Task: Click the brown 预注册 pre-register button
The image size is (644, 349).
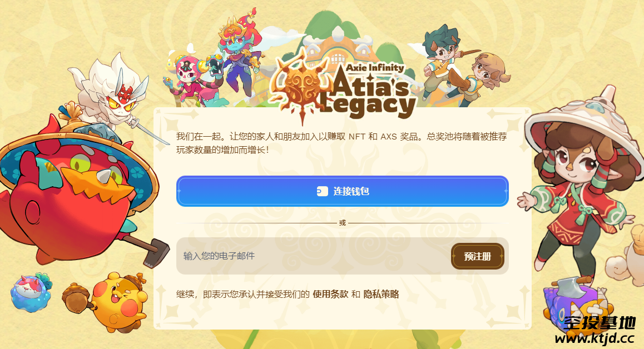Action: click(478, 256)
